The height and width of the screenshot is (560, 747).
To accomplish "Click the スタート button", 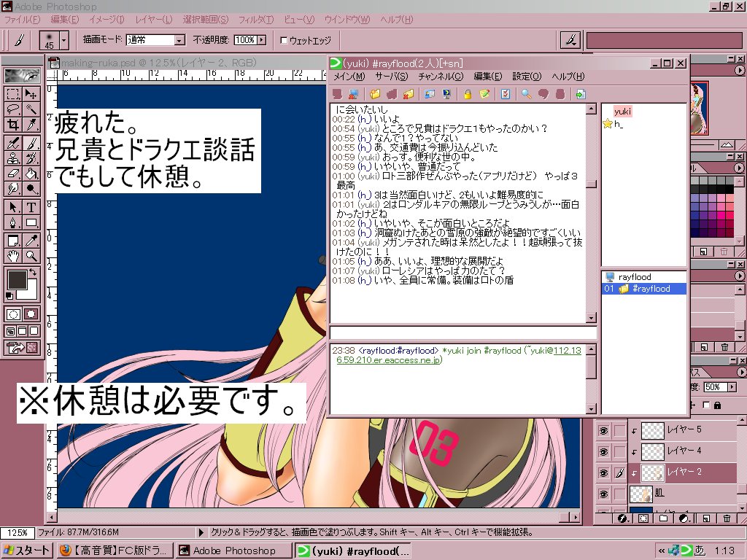I will (27, 551).
